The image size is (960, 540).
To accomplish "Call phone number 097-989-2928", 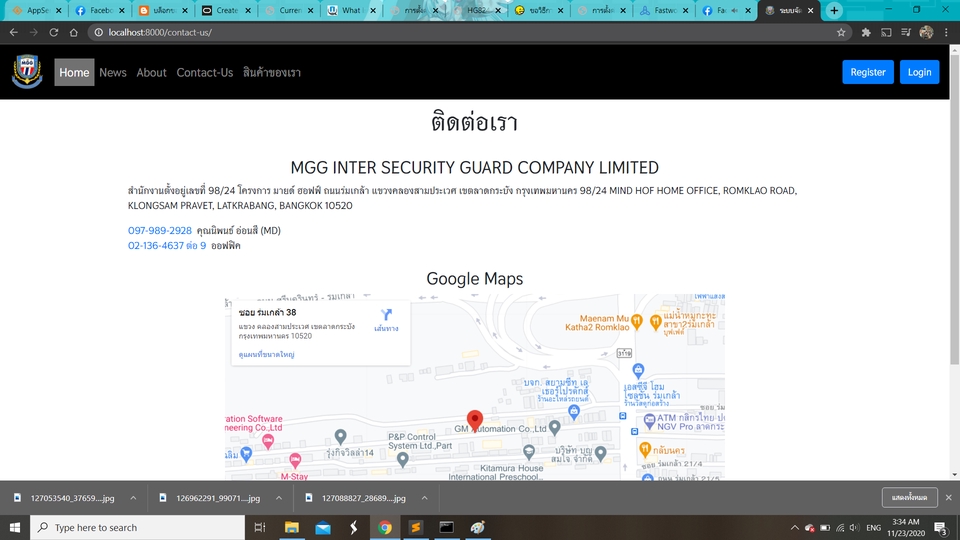I will pyautogui.click(x=160, y=230).
